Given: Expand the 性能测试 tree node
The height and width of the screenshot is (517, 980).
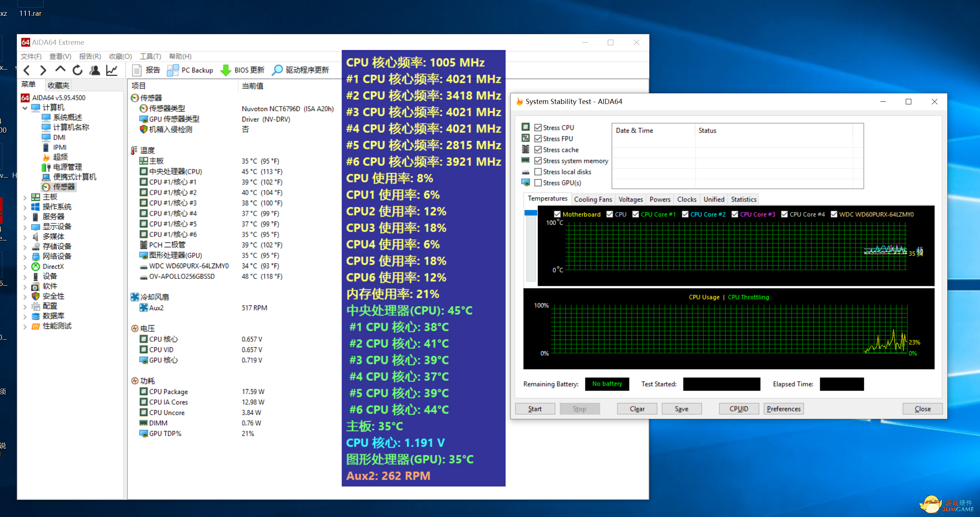Looking at the screenshot, I should click(x=25, y=326).
